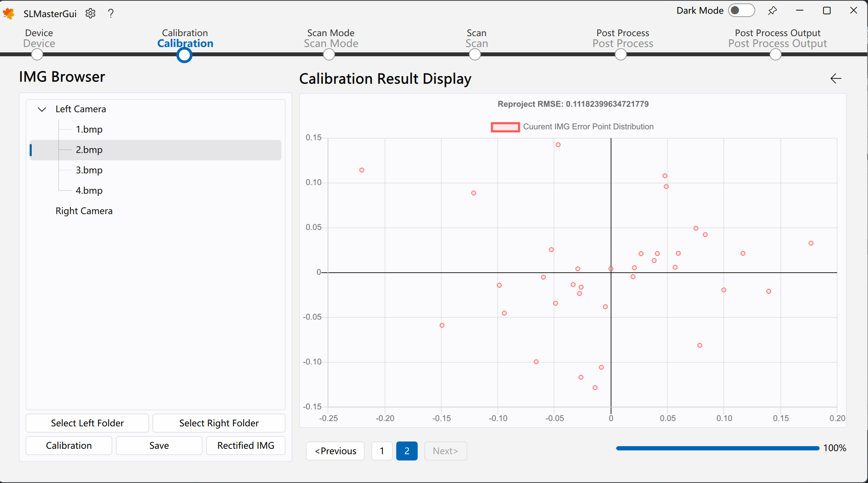Click the back arrow in result display
Viewport: 868px width, 483px height.
click(835, 79)
